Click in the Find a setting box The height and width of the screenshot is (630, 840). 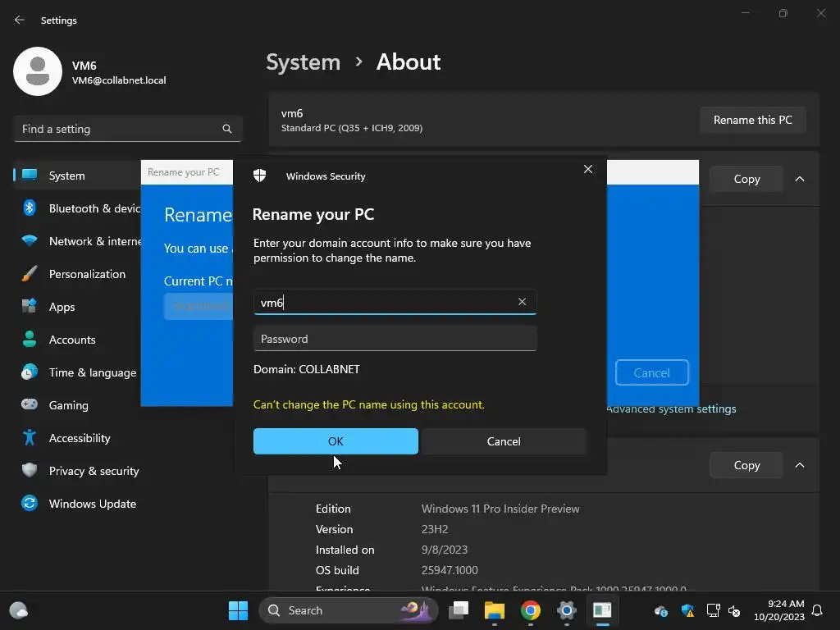(128, 129)
